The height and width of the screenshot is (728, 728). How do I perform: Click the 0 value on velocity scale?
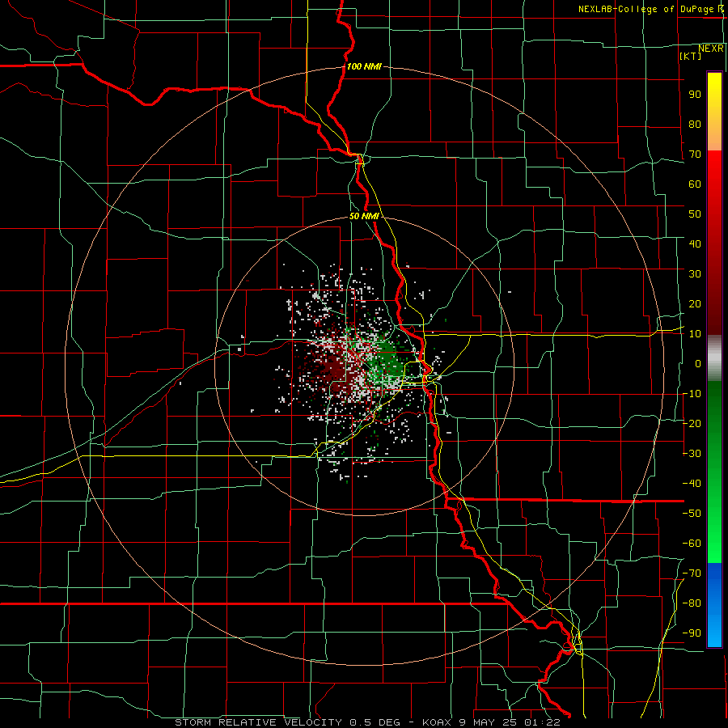click(698, 364)
